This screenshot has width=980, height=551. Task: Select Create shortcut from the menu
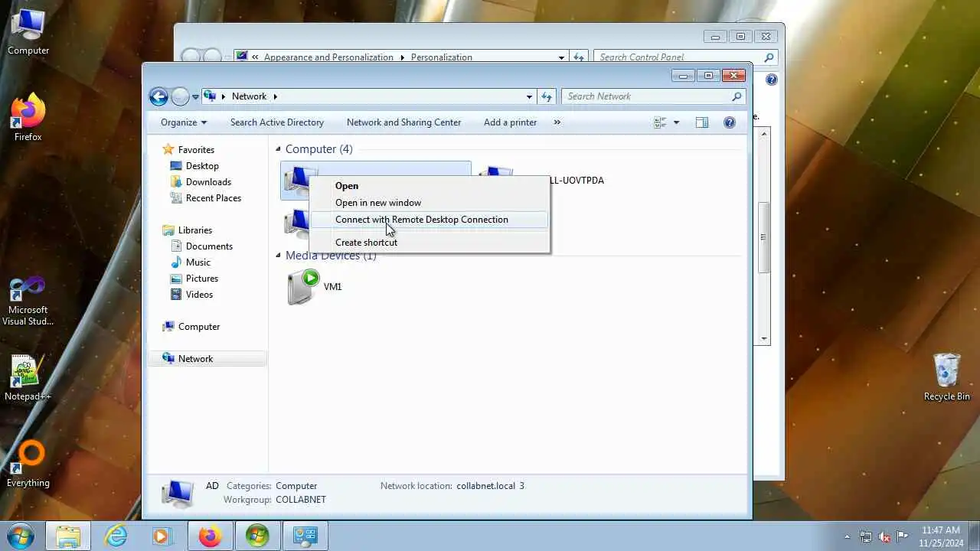click(x=430, y=243)
